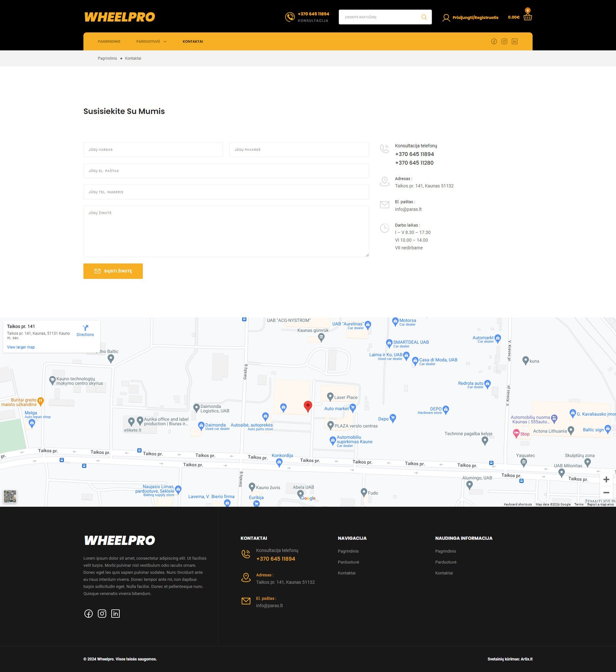
Task: Click the map Directions icon
Action: click(x=85, y=328)
